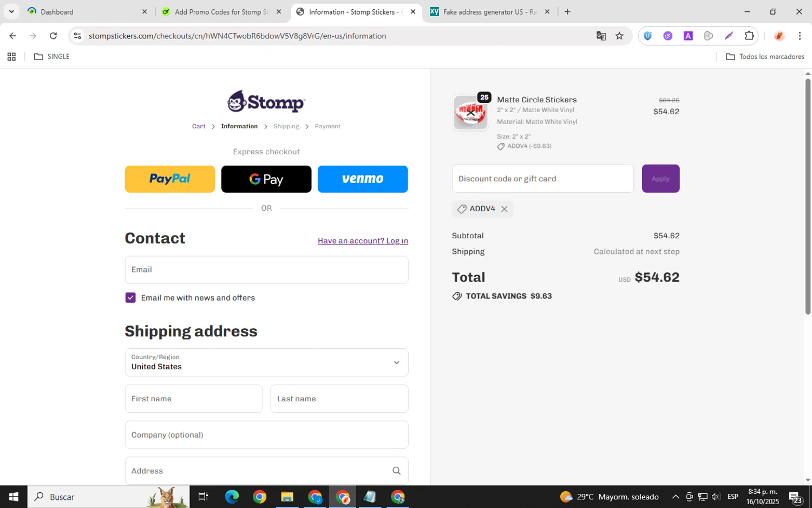This screenshot has width=812, height=508.
Task: Click the Stomp logo at page top
Action: point(266,101)
